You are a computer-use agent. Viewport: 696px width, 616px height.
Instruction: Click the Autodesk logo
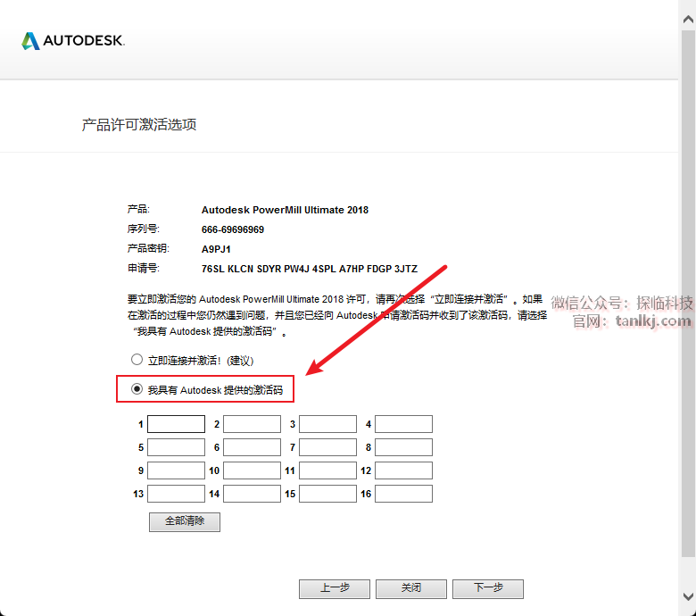(x=73, y=41)
